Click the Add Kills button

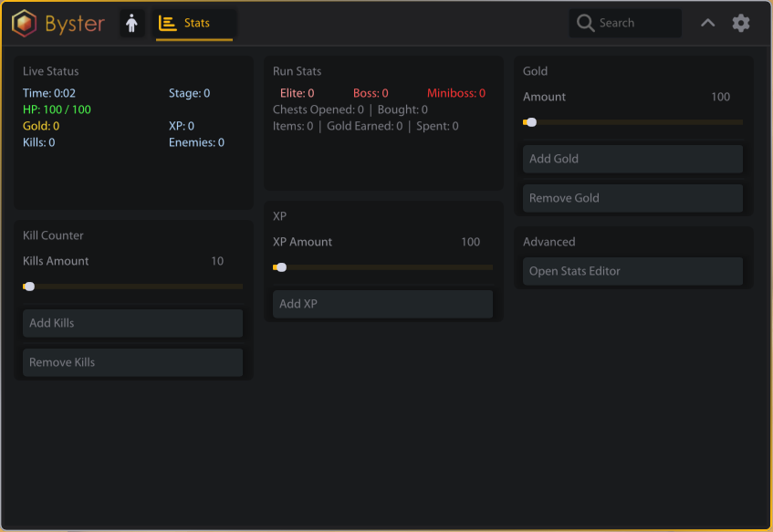click(132, 323)
